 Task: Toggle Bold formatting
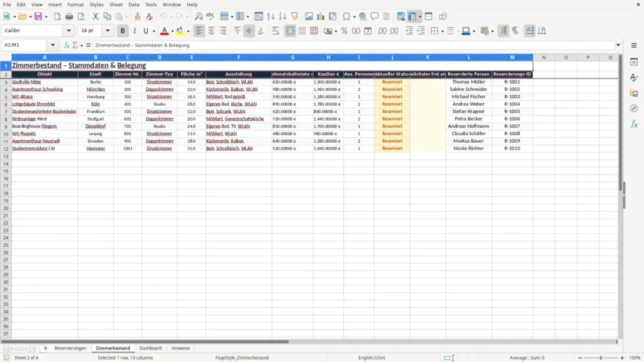point(123,31)
